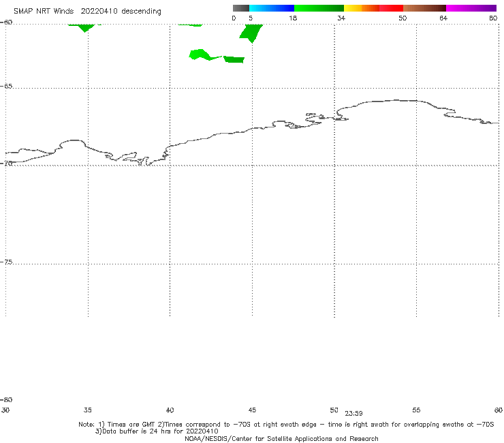Click the note line 'Times are GMT'
The height and width of the screenshot is (443, 504).
[131, 425]
